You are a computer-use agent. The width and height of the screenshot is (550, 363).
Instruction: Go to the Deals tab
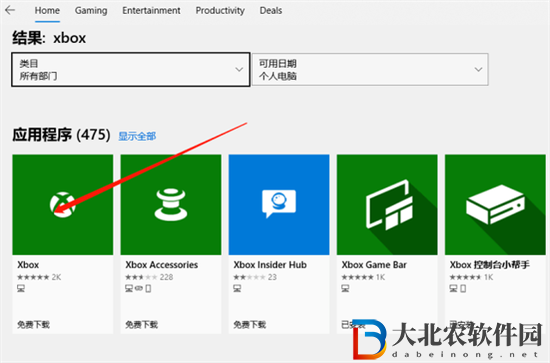point(271,11)
